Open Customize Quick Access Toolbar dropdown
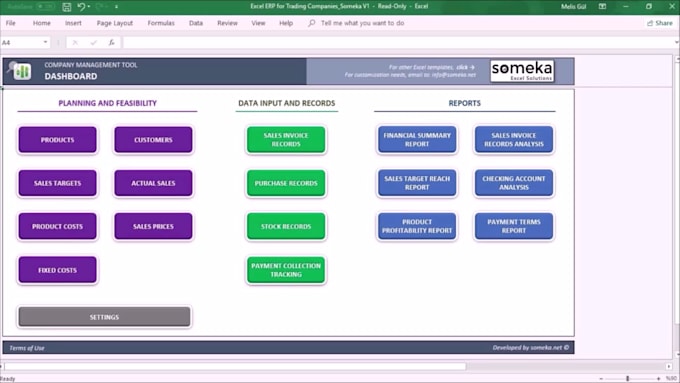 click(116, 7)
